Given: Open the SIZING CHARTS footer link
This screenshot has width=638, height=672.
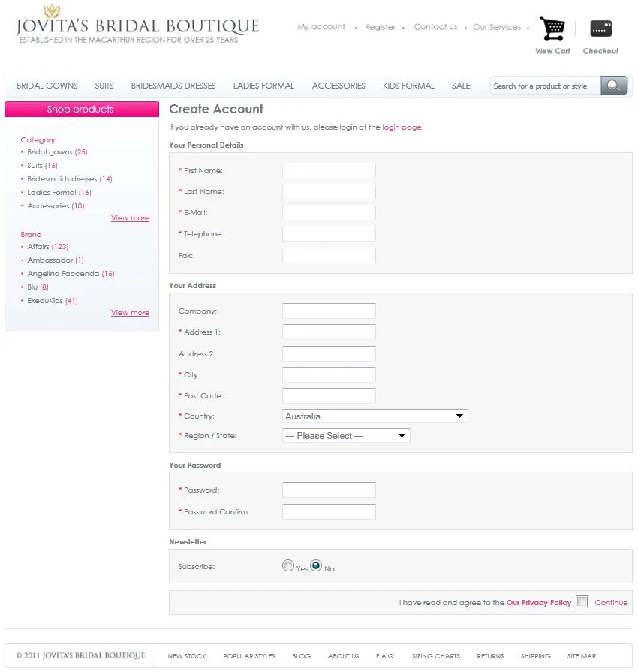Looking at the screenshot, I should click(x=436, y=656).
